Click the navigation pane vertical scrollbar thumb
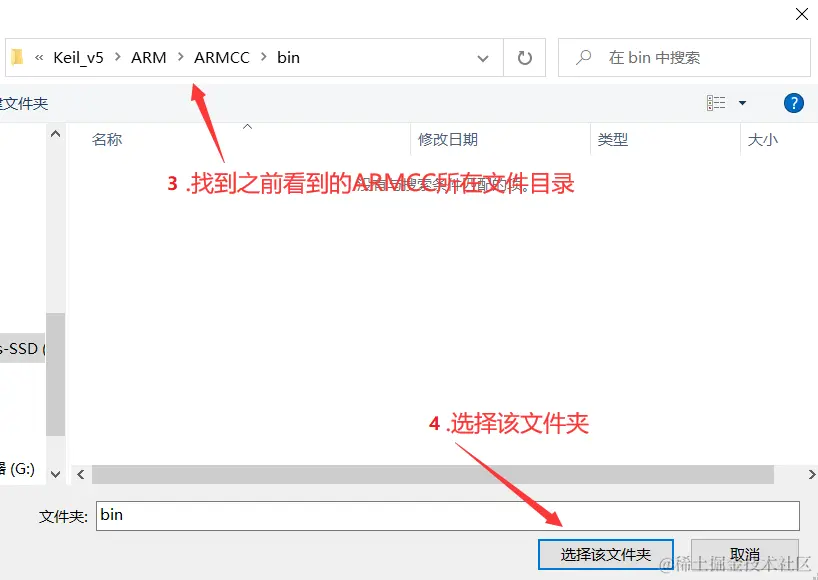The width and height of the screenshot is (818, 580). click(x=55, y=374)
